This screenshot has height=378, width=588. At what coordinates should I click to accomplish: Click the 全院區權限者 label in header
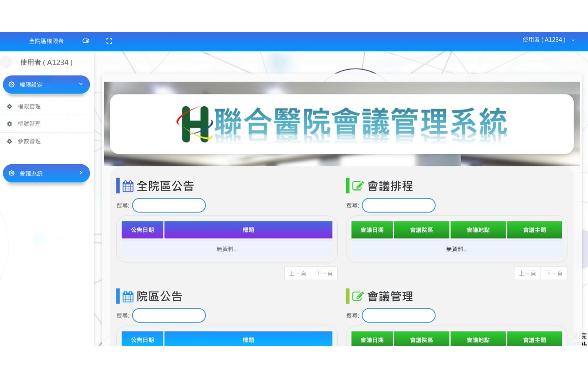point(47,41)
